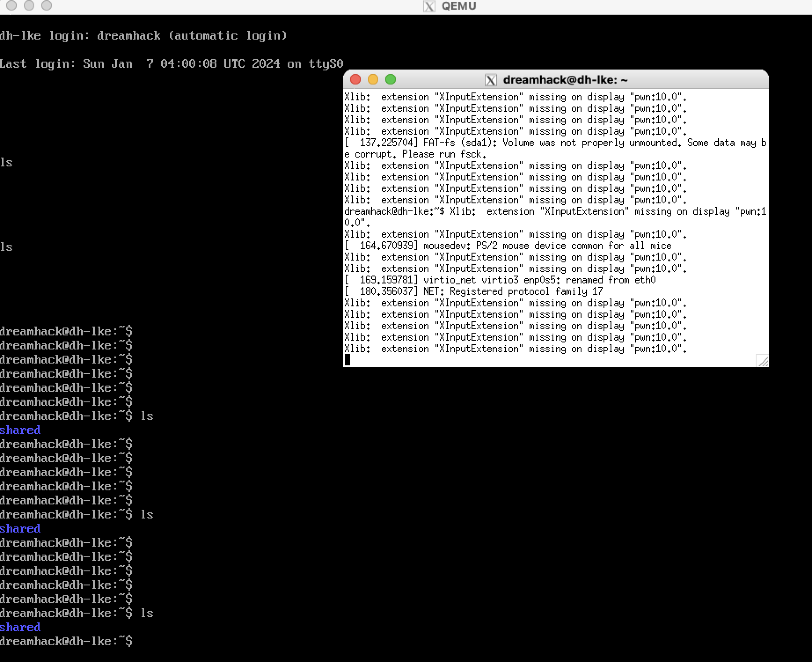
Task: Click the green zoom button on the terminal window
Action: (391, 80)
